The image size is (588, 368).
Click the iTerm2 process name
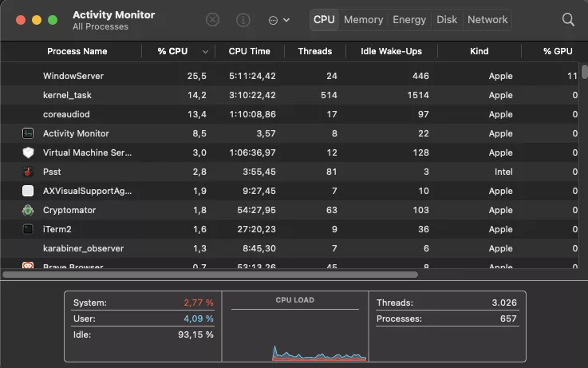click(57, 229)
